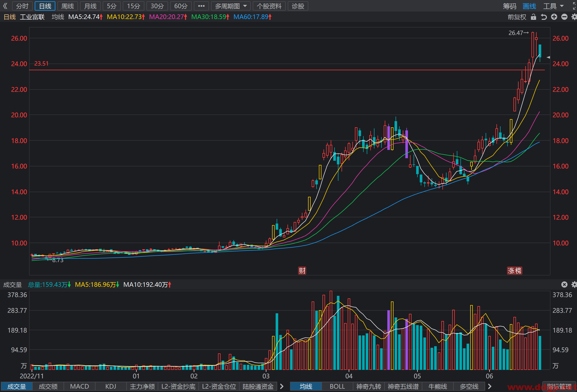577x392 pixels.
Task: Expand the 多周期图 dropdown
Action: 231,6
